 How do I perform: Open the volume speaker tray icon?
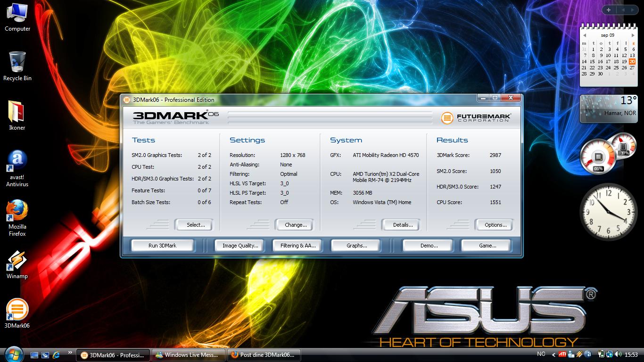[618, 354]
